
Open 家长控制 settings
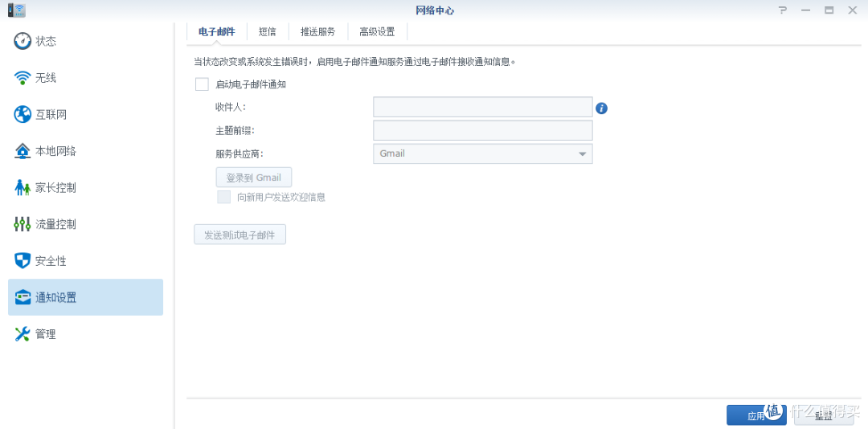[86, 188]
